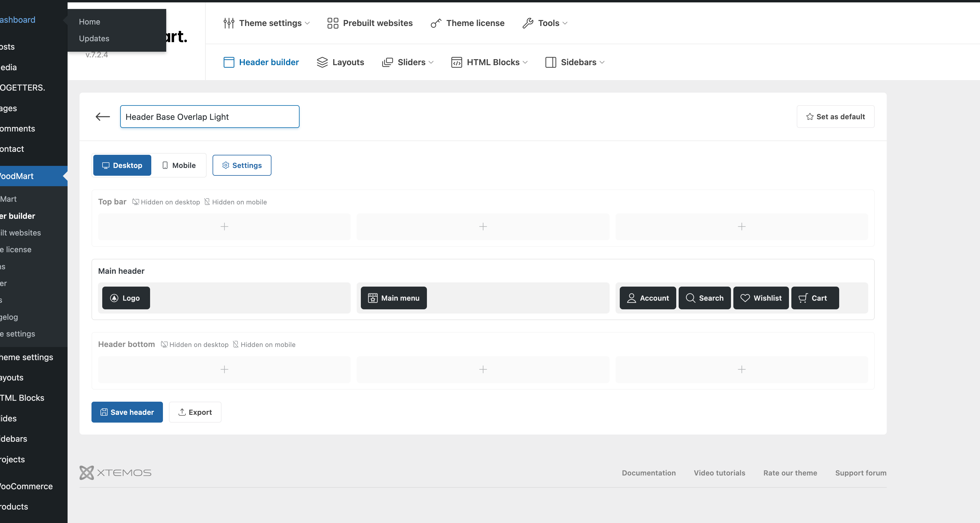This screenshot has height=523, width=980.
Task: Add element to Top bar left column
Action: (x=224, y=227)
